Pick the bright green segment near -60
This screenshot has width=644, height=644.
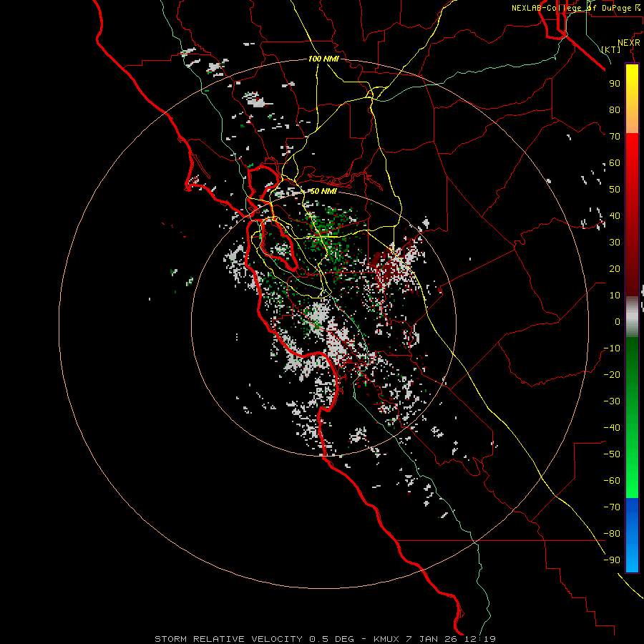pyautogui.click(x=632, y=481)
